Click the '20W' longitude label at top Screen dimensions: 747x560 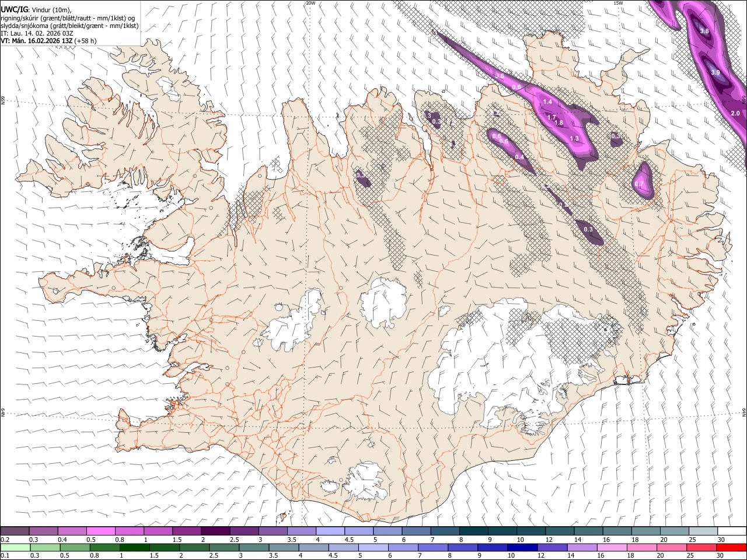pos(310,3)
